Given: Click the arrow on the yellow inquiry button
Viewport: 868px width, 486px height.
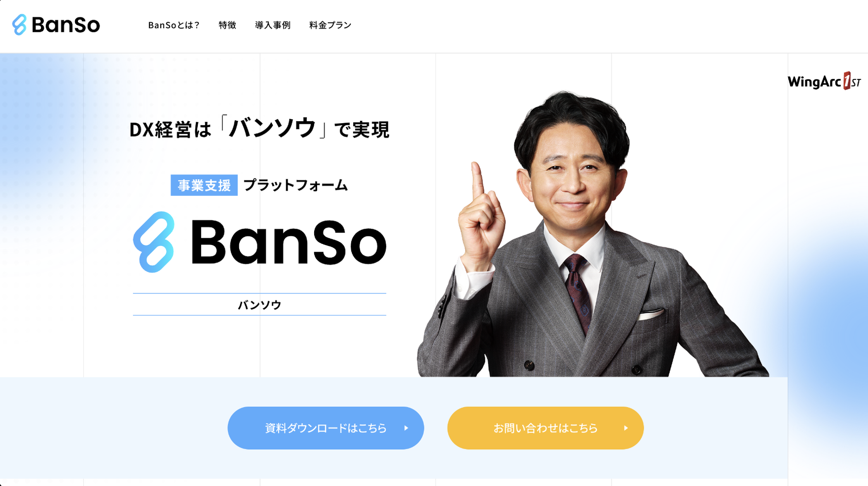Looking at the screenshot, I should point(626,428).
